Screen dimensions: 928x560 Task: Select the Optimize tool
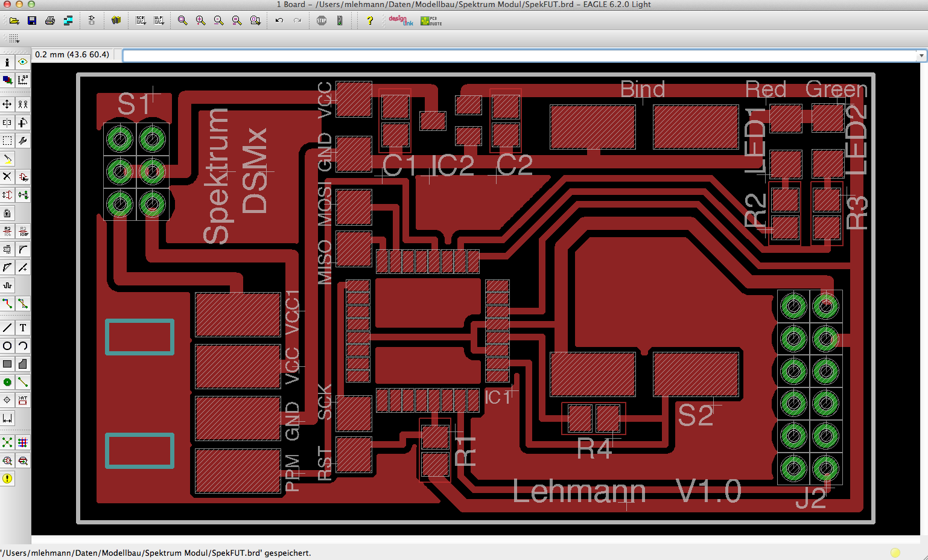pos(23,267)
